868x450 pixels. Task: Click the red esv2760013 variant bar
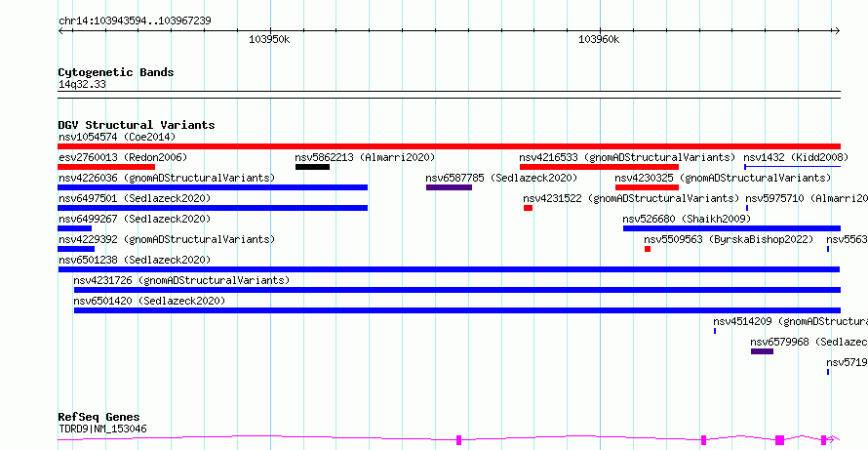pyautogui.click(x=106, y=167)
